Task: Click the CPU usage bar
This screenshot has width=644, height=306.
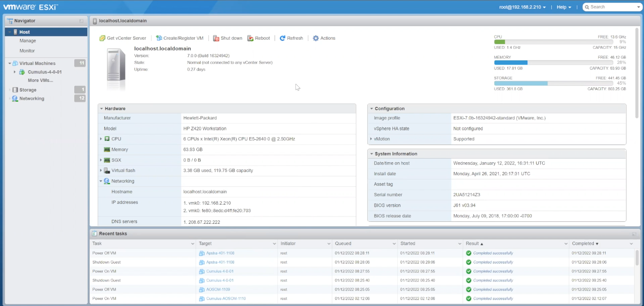Action: pyautogui.click(x=553, y=42)
